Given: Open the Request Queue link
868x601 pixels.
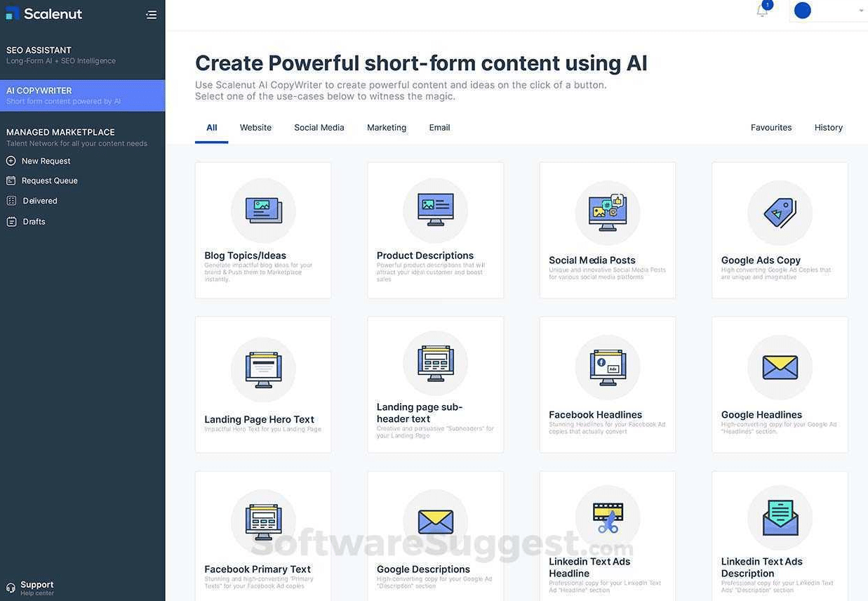Looking at the screenshot, I should coord(50,180).
